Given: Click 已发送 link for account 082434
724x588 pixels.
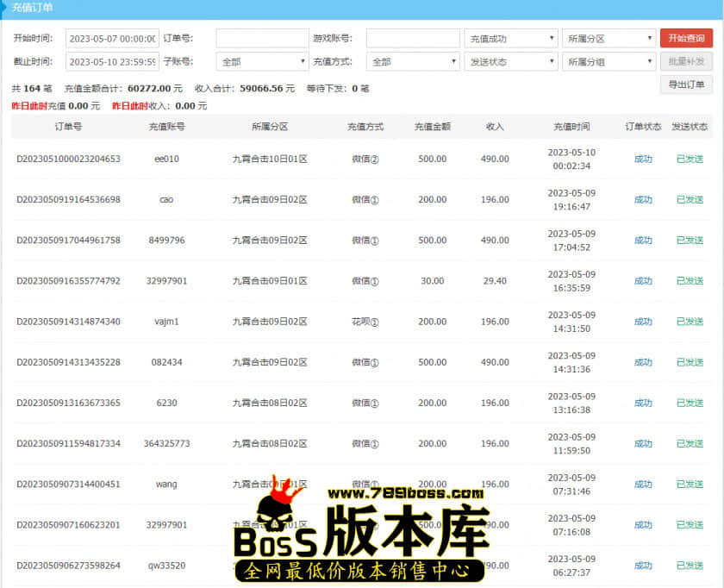Looking at the screenshot, I should coord(690,362).
